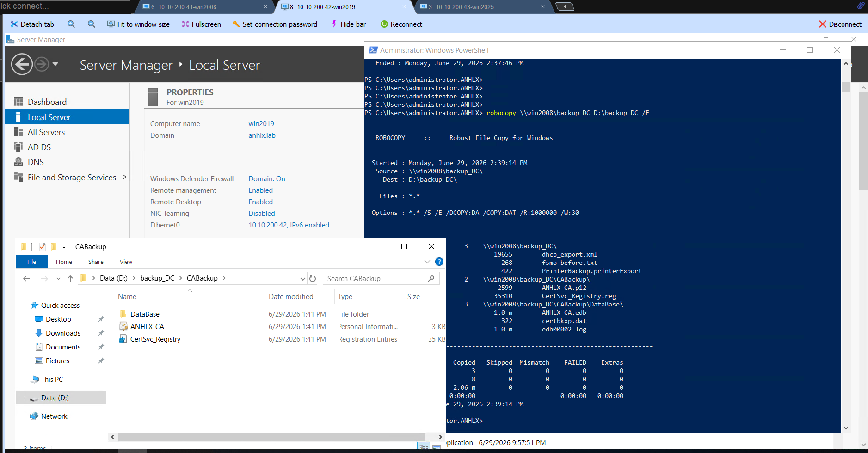
Task: Refresh the CABackup folder view
Action: click(313, 278)
